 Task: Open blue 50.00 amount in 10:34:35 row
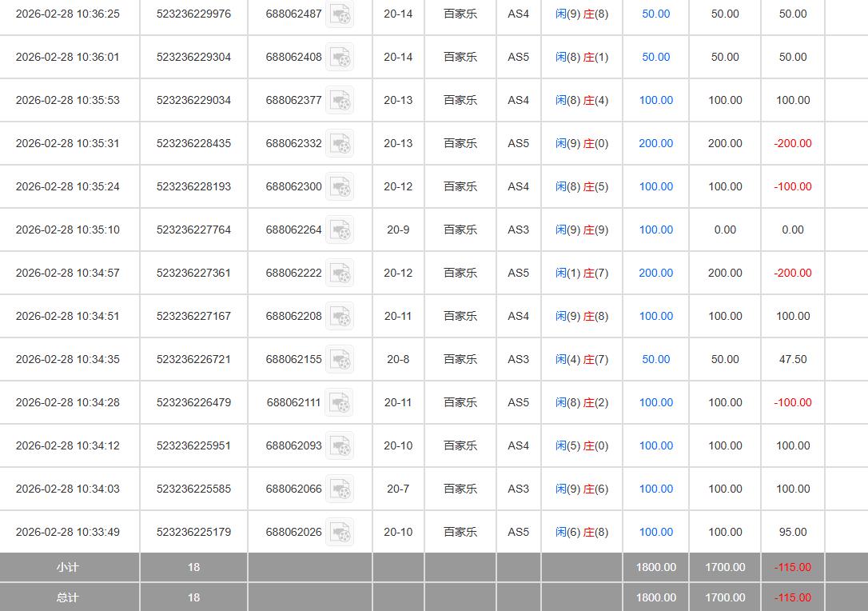pos(655,360)
